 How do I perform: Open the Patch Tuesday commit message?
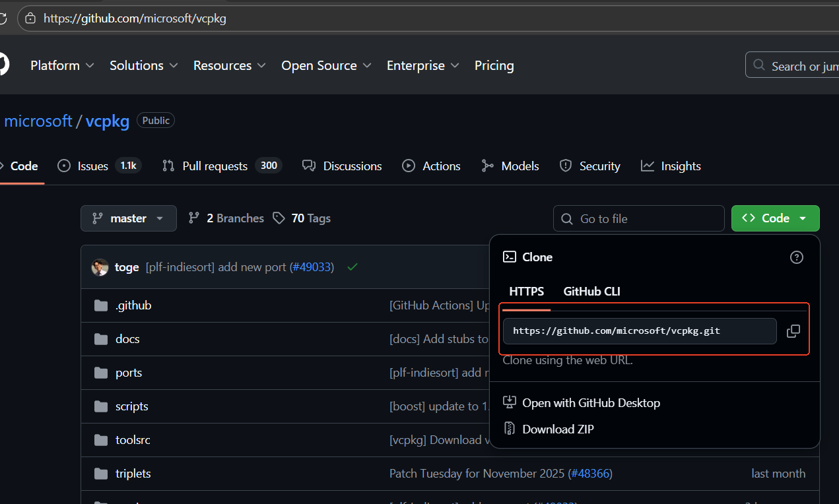pyautogui.click(x=477, y=474)
